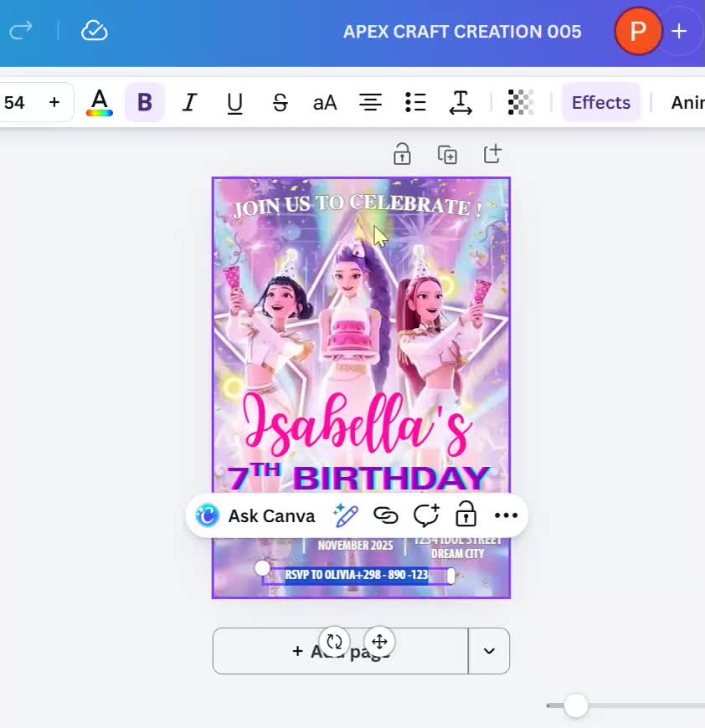Viewport: 705px width, 728px height.
Task: Duplicate the page with copy icon
Action: 447,154
